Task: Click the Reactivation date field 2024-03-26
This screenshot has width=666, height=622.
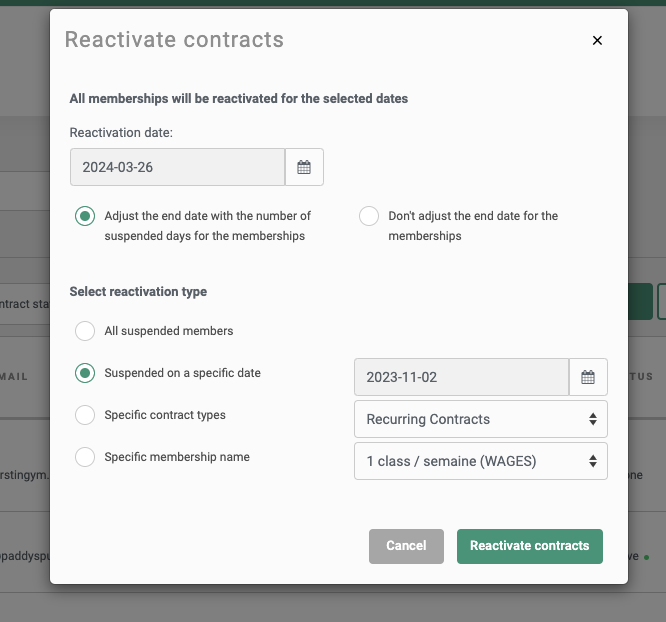Action: (178, 167)
